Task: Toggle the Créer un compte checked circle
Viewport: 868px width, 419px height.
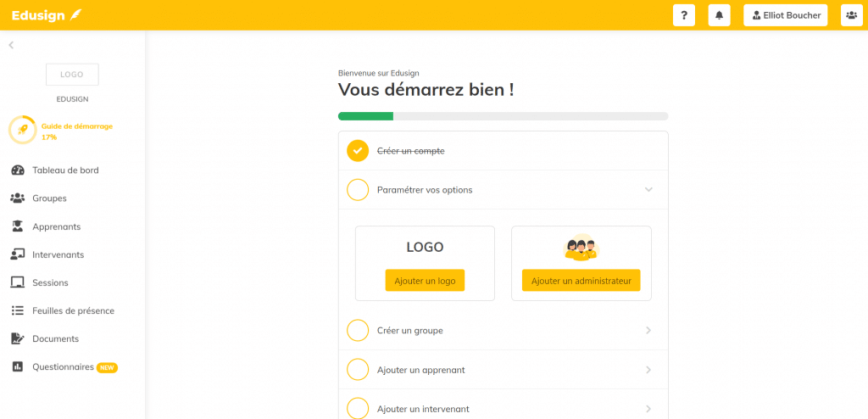Action: pyautogui.click(x=358, y=151)
